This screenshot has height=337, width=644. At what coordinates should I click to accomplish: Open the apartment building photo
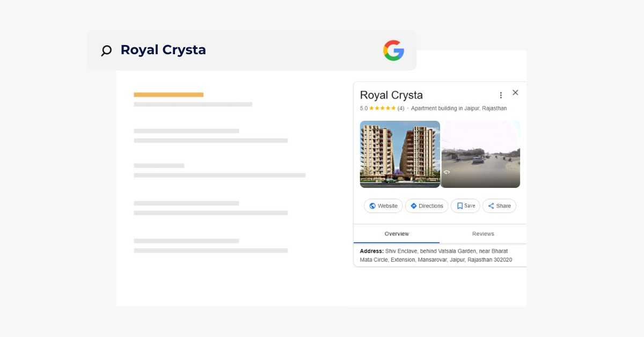(400, 154)
